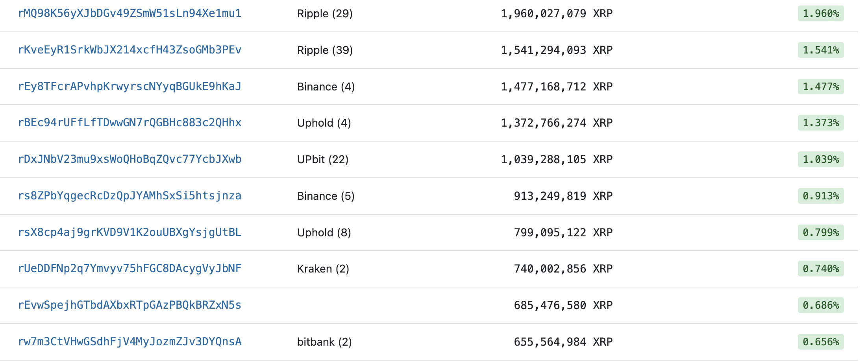Open address link starting with rsX8cp4aj9

[130, 232]
